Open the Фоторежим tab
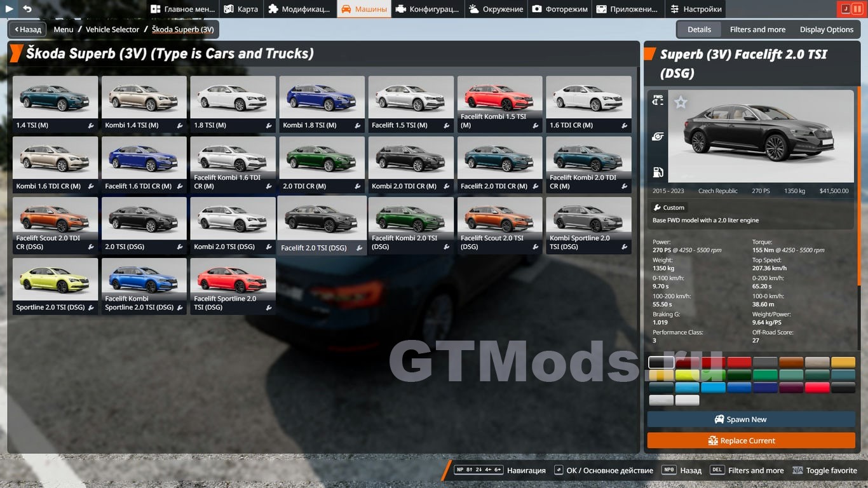 [x=560, y=9]
